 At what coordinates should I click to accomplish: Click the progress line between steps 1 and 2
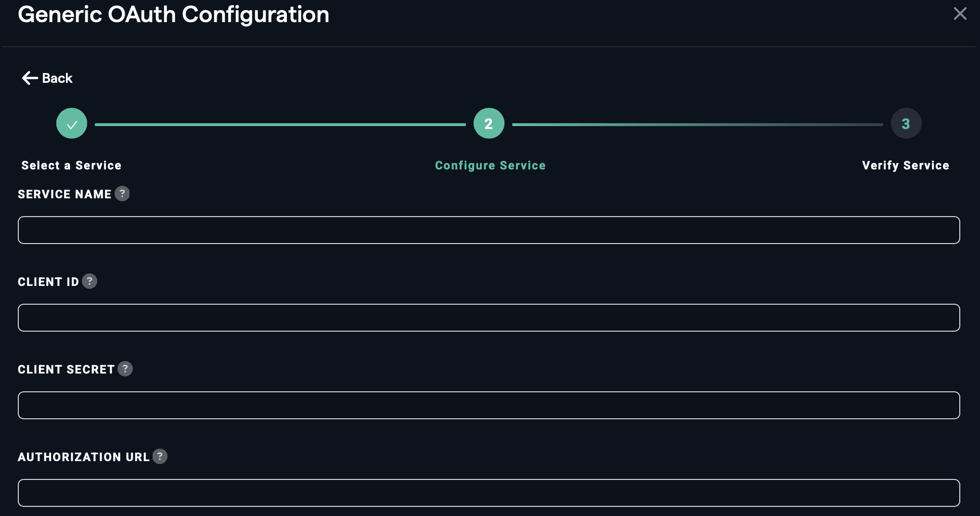(280, 124)
